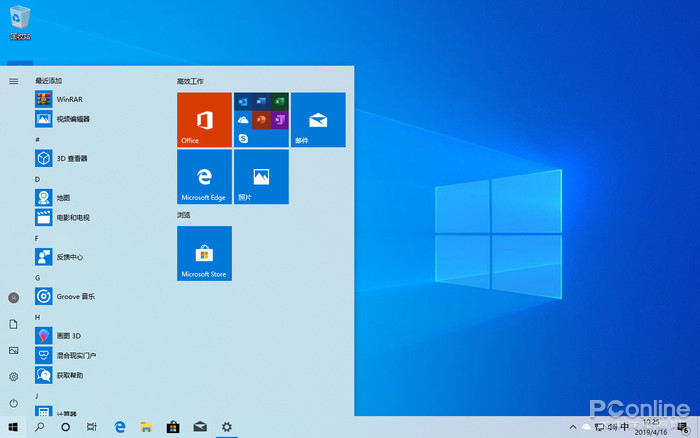The image size is (700, 438).
Task: Open the Microsoft Edge tile
Action: (204, 177)
